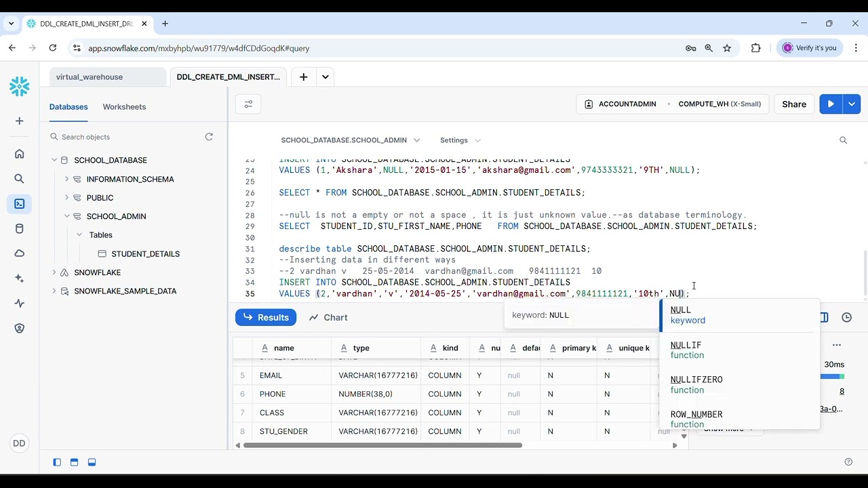868x488 pixels.
Task: Toggle the results pane layout button
Action: click(x=92, y=462)
